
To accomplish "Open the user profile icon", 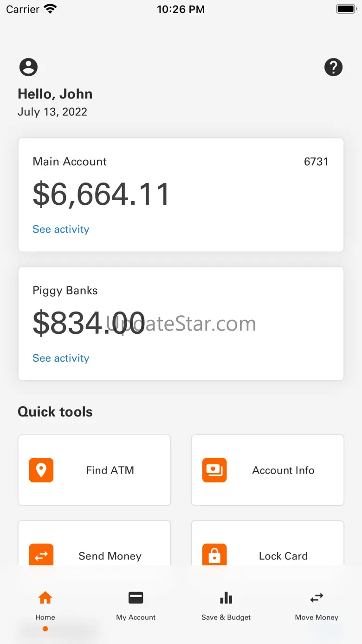I will [28, 67].
